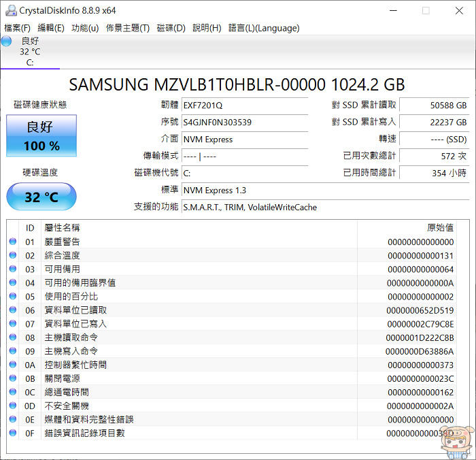Screen dimensions: 476x460
Task: Open the 檔案(F) menu
Action: click(x=18, y=28)
